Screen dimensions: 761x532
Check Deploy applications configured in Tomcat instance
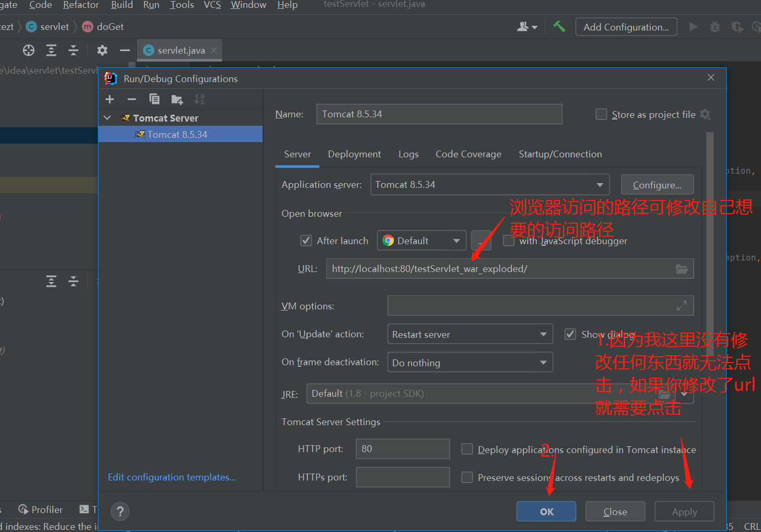pos(467,449)
